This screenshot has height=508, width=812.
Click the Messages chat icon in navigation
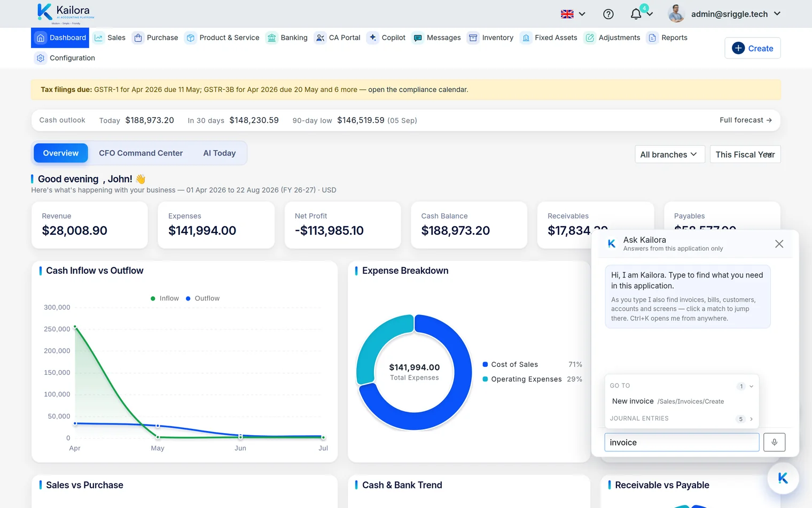pyautogui.click(x=418, y=37)
